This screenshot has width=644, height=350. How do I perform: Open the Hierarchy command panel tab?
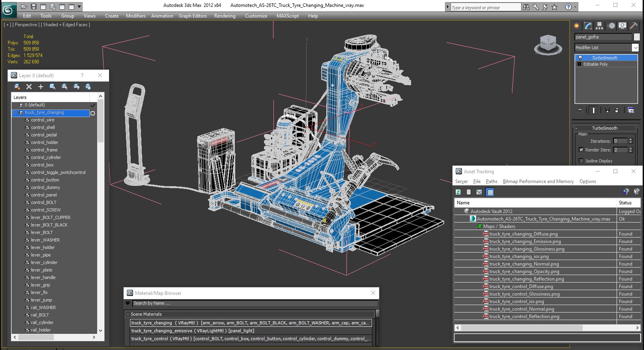(599, 26)
